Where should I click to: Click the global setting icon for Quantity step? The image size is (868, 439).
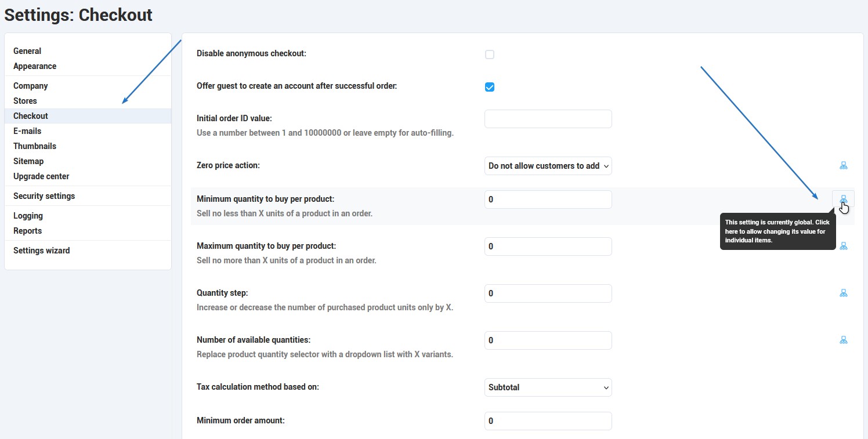pyautogui.click(x=844, y=293)
